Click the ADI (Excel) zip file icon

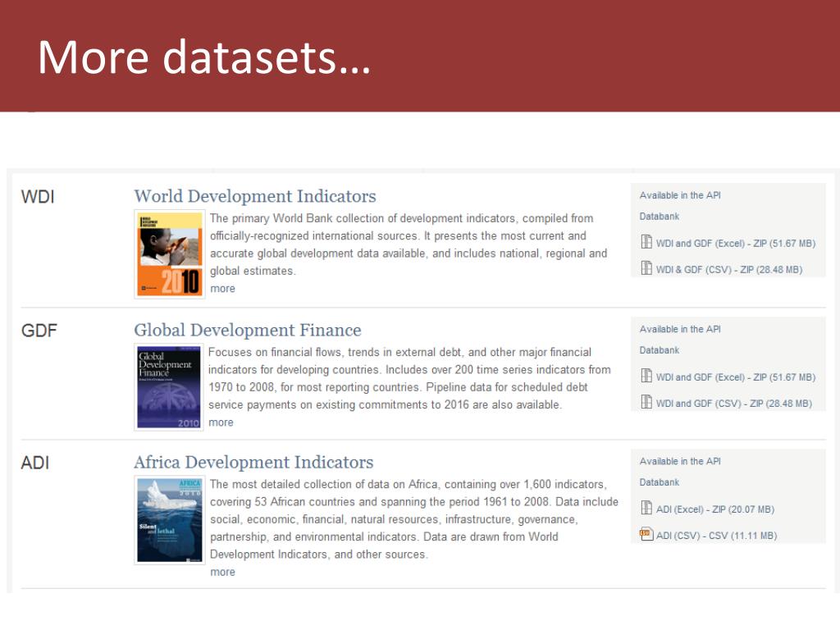coord(646,508)
